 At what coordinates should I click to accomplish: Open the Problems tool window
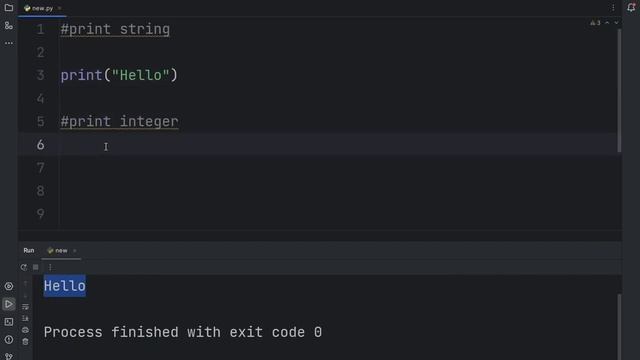click(9, 340)
